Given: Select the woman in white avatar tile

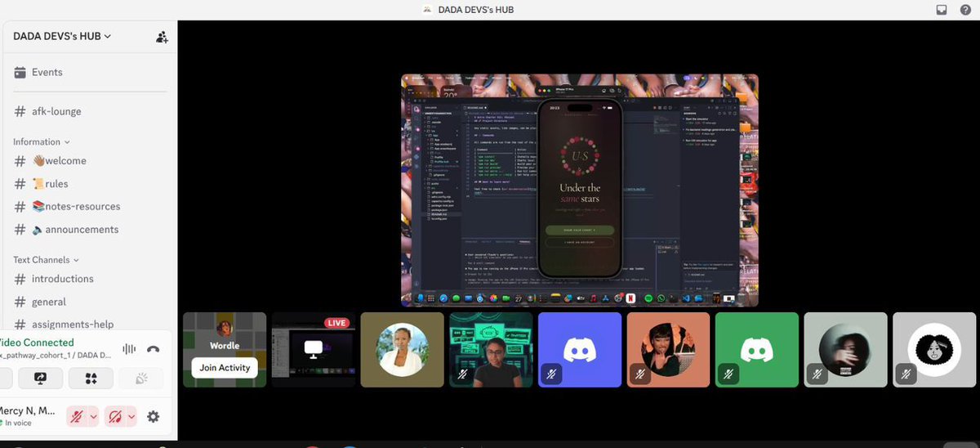Looking at the screenshot, I should click(x=402, y=350).
